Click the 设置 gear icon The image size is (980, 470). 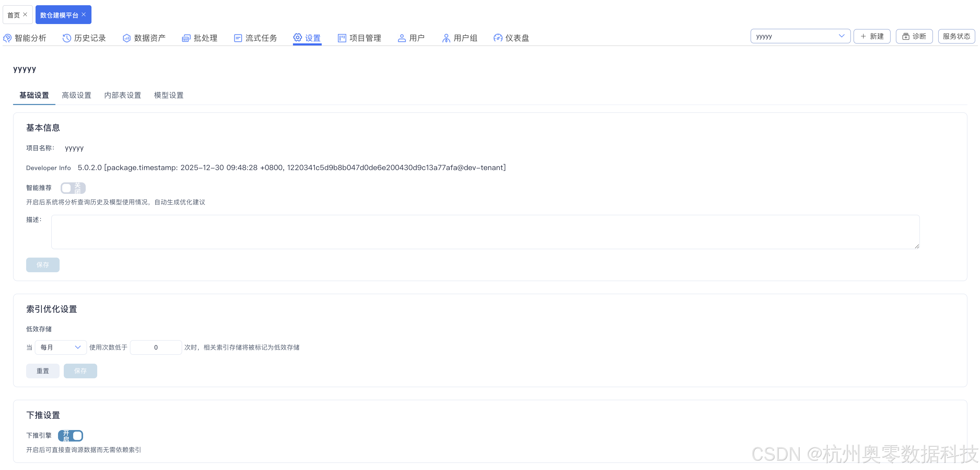click(x=297, y=38)
